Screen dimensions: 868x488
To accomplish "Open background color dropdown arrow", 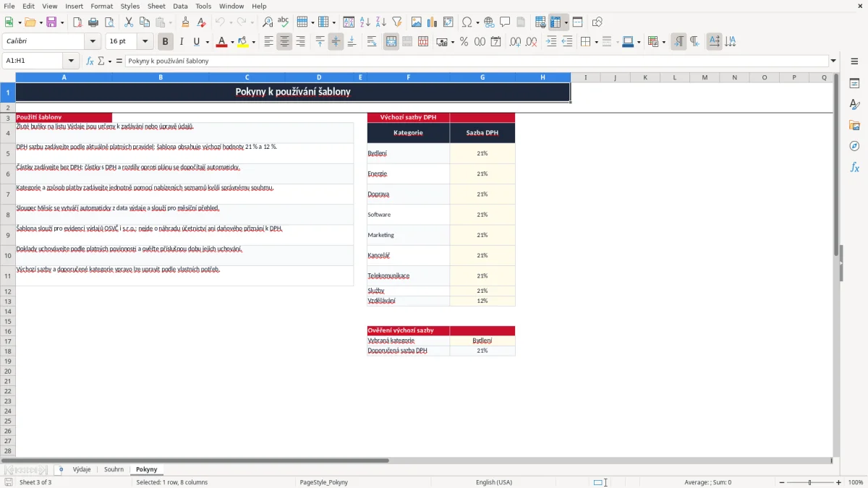I will [253, 42].
